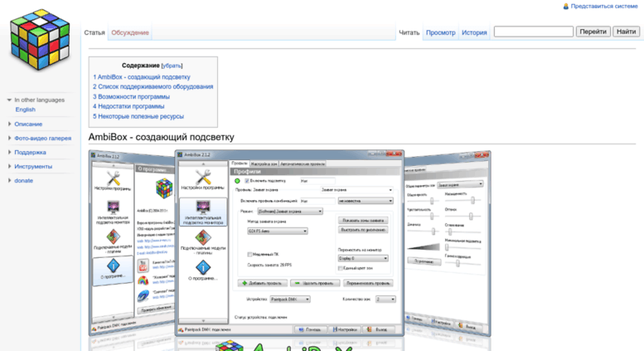644x351 pixels.
Task: Select the monitor backlight icon in front window
Action: (203, 207)
